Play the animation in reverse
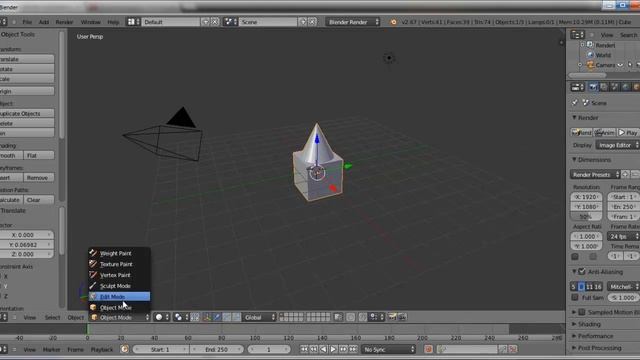The image size is (640, 360). [324, 349]
